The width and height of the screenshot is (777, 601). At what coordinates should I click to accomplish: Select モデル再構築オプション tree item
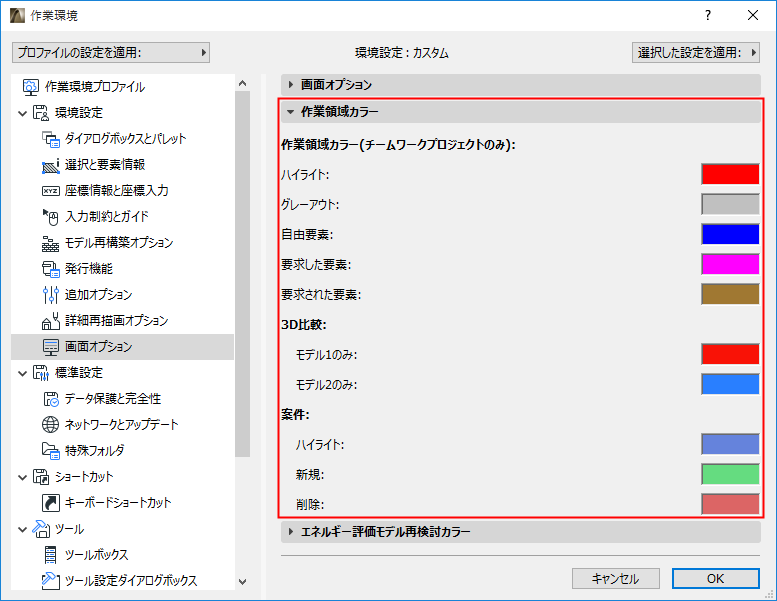point(119,243)
